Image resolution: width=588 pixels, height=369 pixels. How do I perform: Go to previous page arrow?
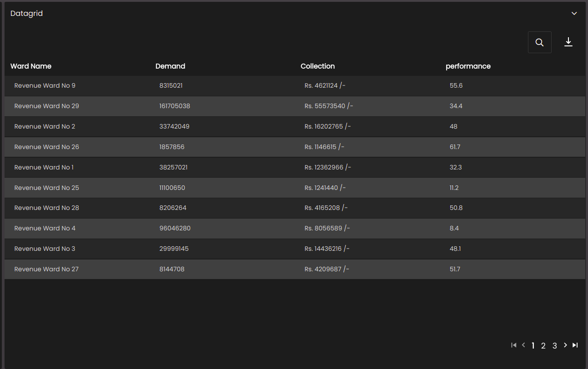pyautogui.click(x=523, y=345)
